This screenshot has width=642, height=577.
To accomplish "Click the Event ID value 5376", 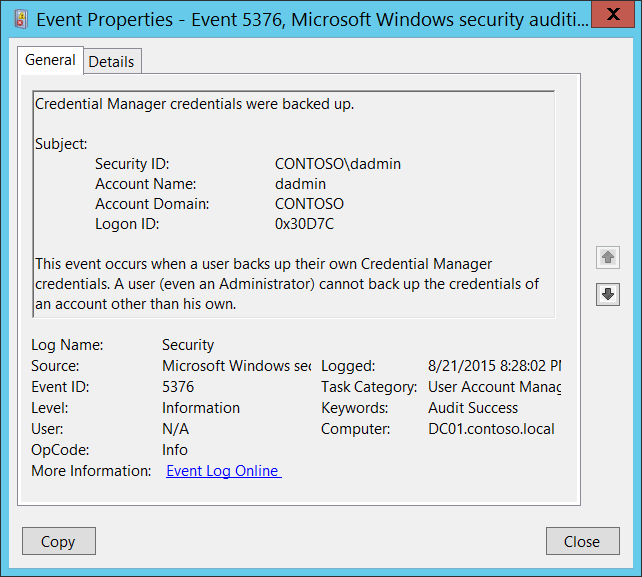I will (178, 387).
